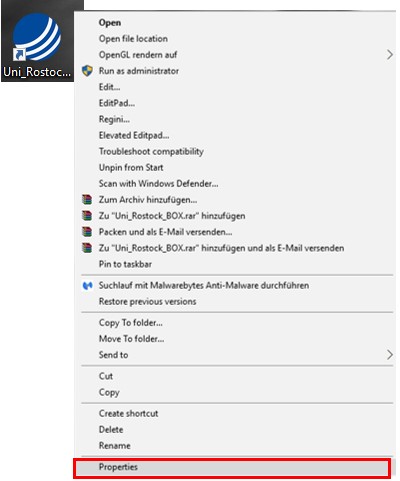Choose Scan with Windows Defender
This screenshot has height=481, width=400.
pyautogui.click(x=158, y=183)
